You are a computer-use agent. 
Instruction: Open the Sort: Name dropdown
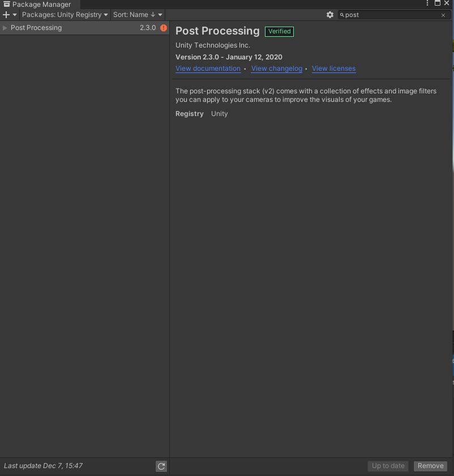point(138,15)
